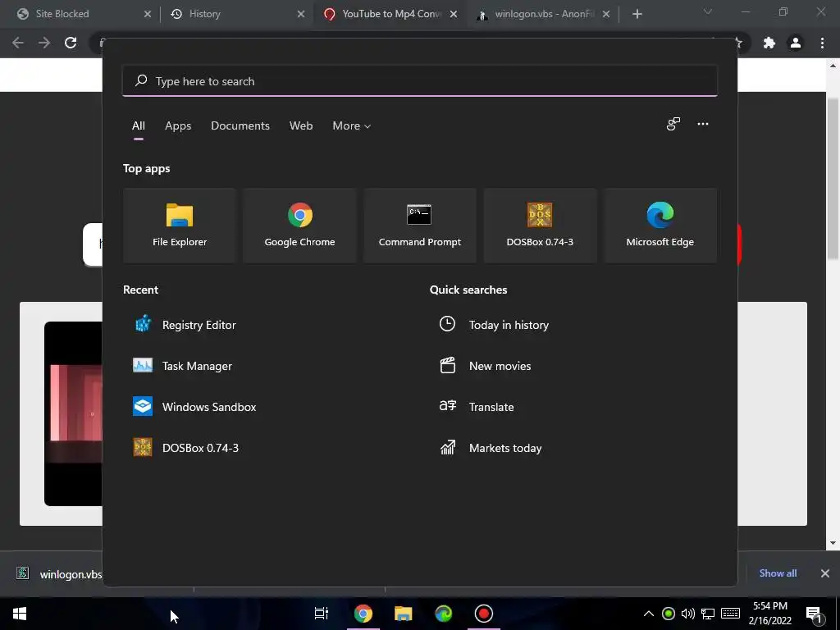Click the video thumbnail on the page
Screen dimensions: 840x630
pos(73,413)
